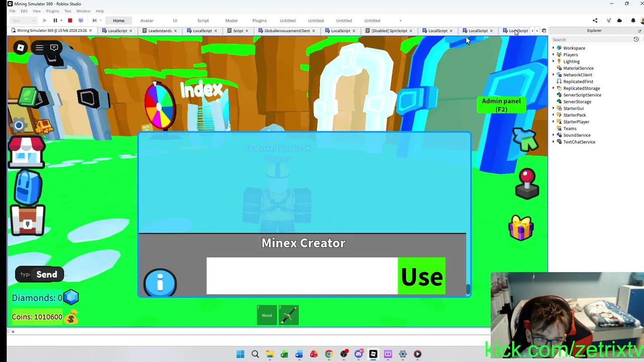Click the cloud icon in top-right toolbar
The width and height of the screenshot is (644, 362).
click(619, 21)
